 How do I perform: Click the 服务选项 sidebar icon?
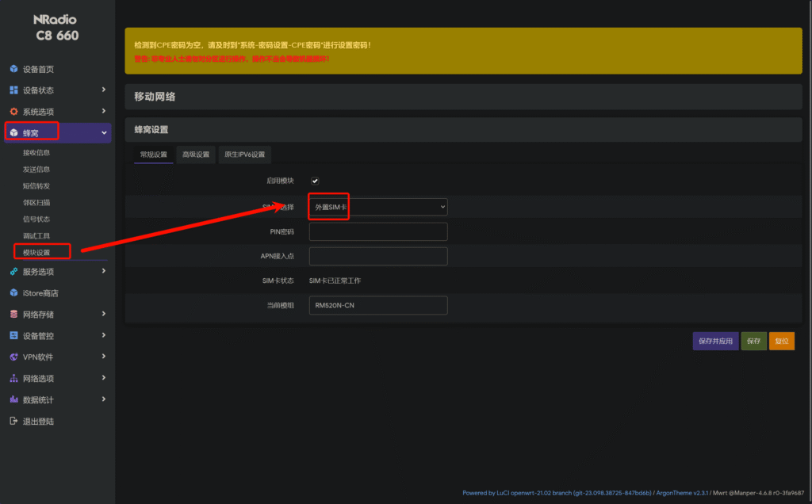13,272
